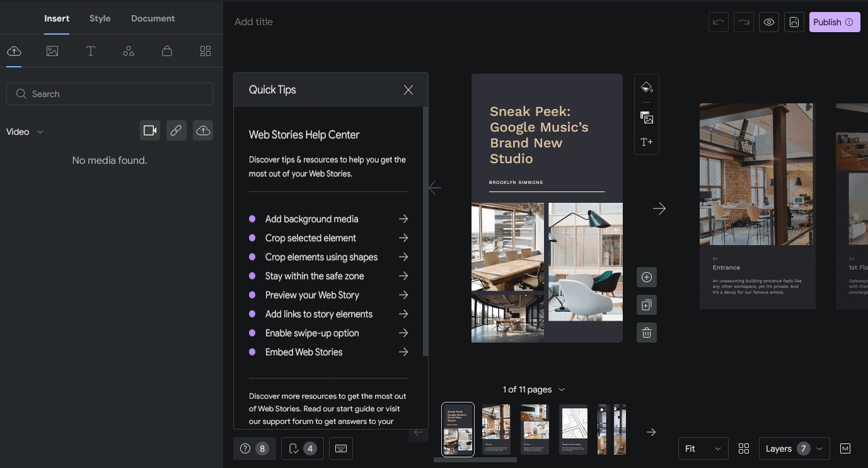Expand the Layers panel dropdown
This screenshot has width=868, height=468.
pos(794,448)
